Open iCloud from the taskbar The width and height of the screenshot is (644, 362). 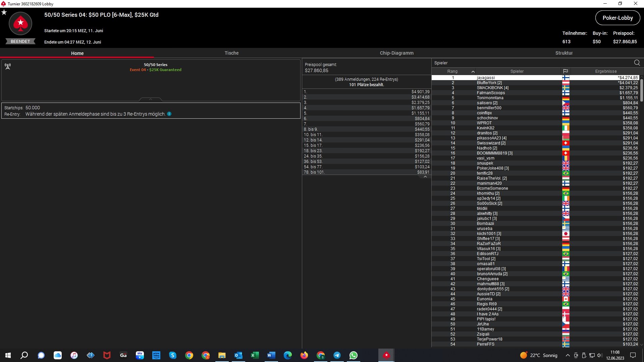click(58, 355)
